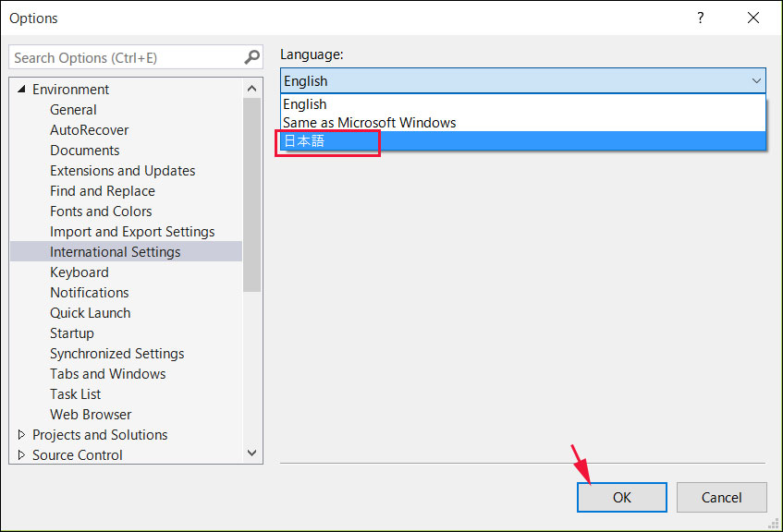Click the options tree scrollbar thumb
This screenshot has height=532, width=783.
(x=251, y=195)
